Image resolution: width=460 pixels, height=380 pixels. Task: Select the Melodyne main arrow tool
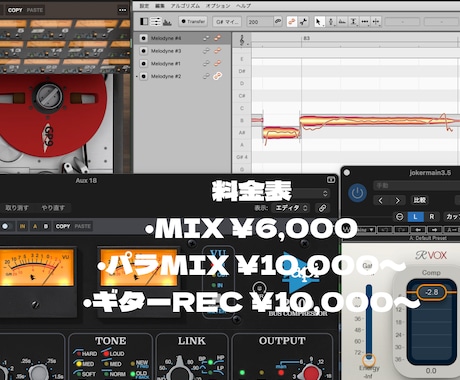(319, 22)
